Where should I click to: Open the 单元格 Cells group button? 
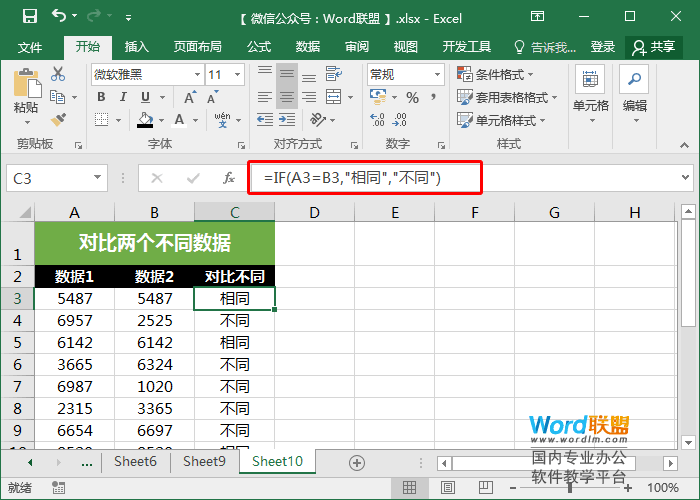point(591,95)
